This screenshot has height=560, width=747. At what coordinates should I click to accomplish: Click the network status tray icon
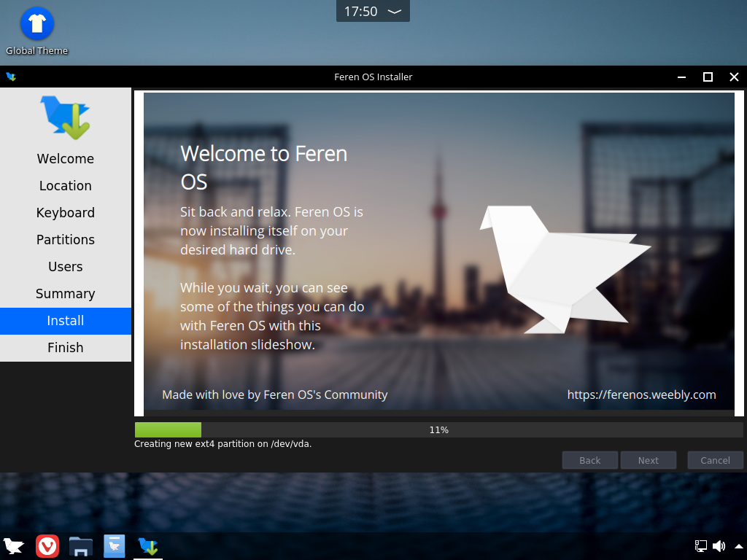700,545
